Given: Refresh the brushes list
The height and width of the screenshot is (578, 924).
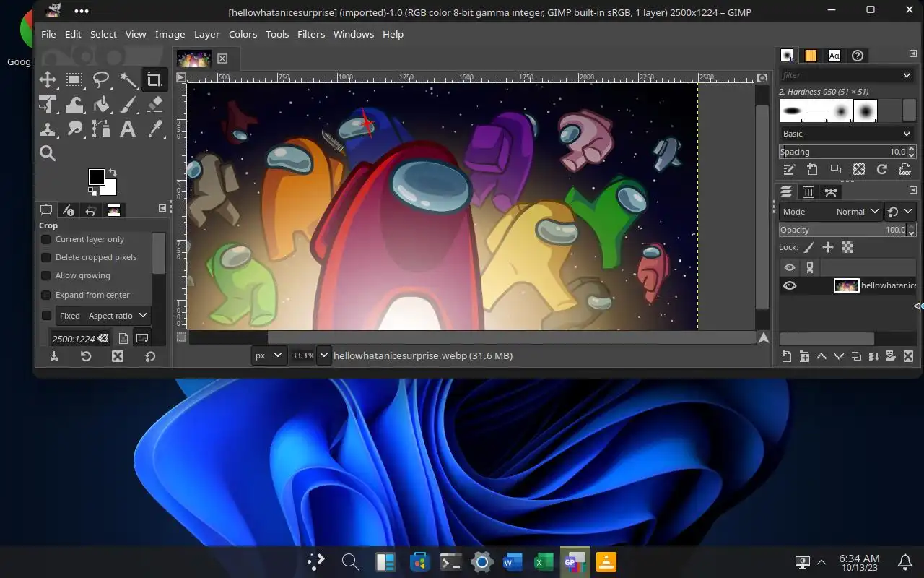Looking at the screenshot, I should [x=881, y=169].
